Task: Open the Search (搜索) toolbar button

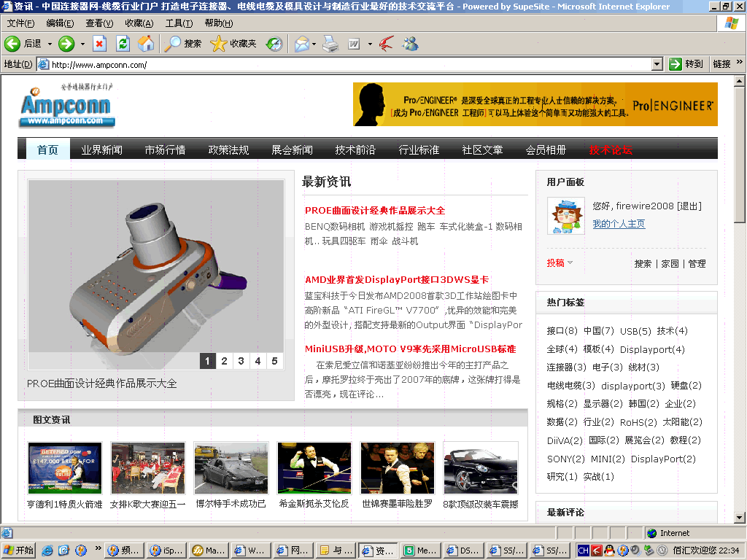Action: 183,44
